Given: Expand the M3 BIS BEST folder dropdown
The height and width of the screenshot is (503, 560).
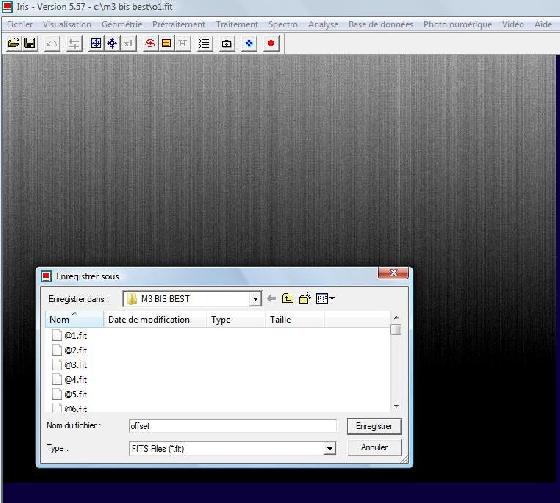Looking at the screenshot, I should pyautogui.click(x=255, y=299).
